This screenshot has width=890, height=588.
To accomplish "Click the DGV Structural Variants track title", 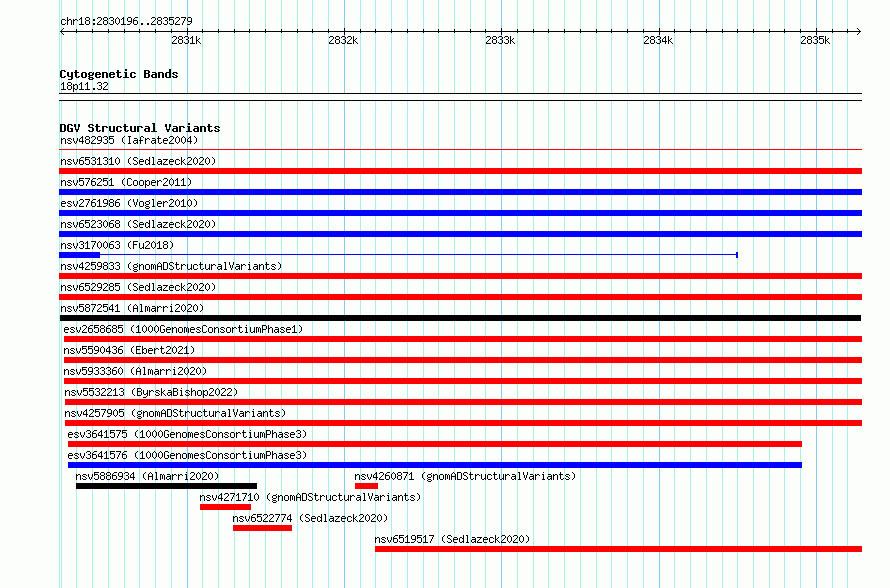I will coord(140,128).
